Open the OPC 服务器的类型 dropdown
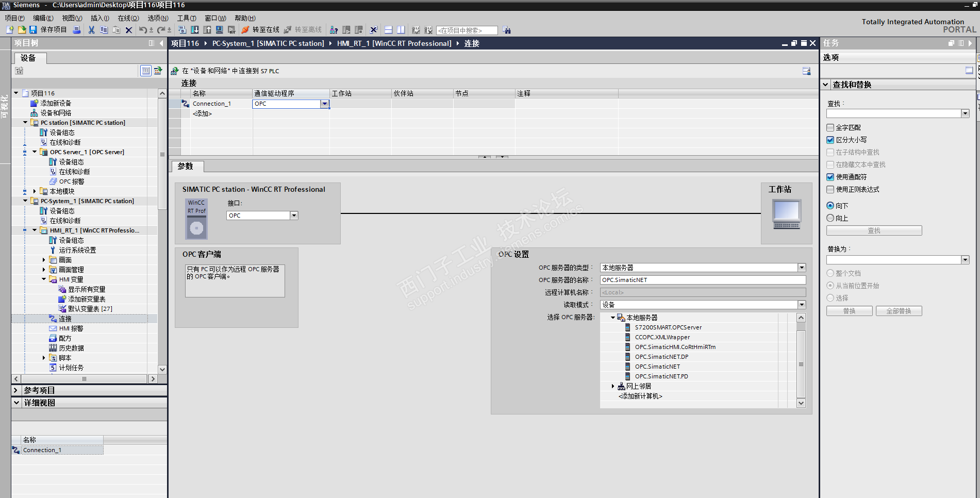 point(802,268)
